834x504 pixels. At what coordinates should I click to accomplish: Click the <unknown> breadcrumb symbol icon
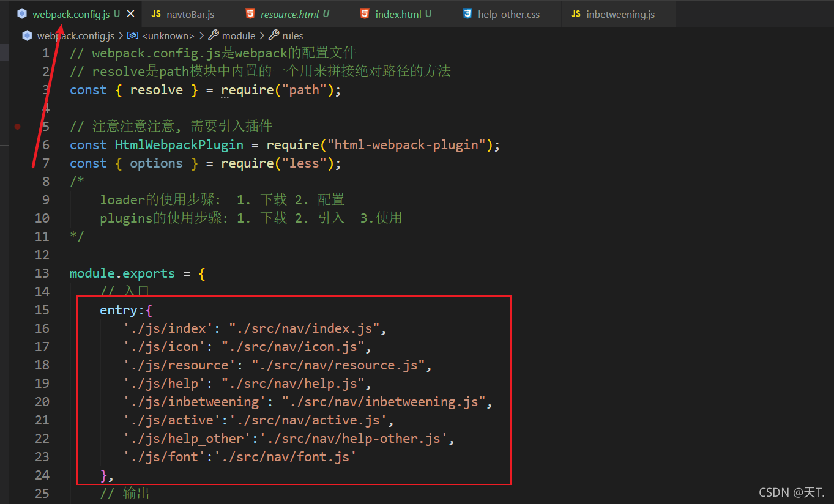point(133,35)
